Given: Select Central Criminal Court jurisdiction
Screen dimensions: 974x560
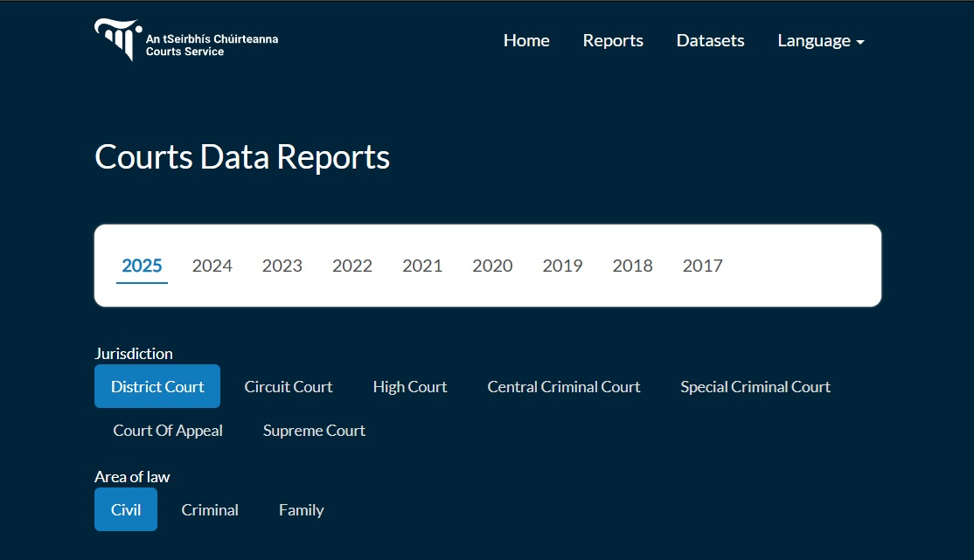Looking at the screenshot, I should point(563,386).
